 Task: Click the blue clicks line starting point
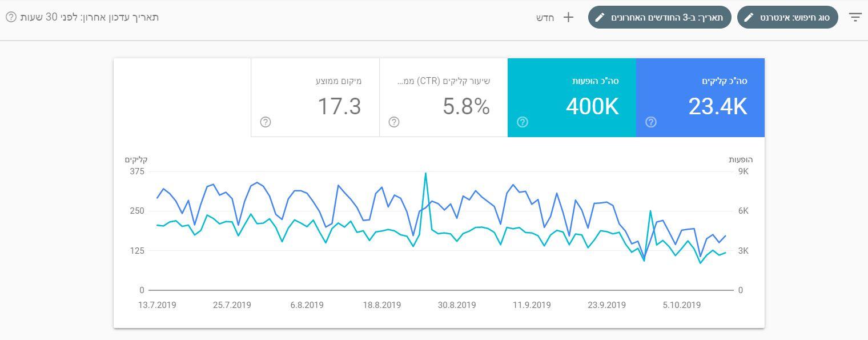(158, 198)
